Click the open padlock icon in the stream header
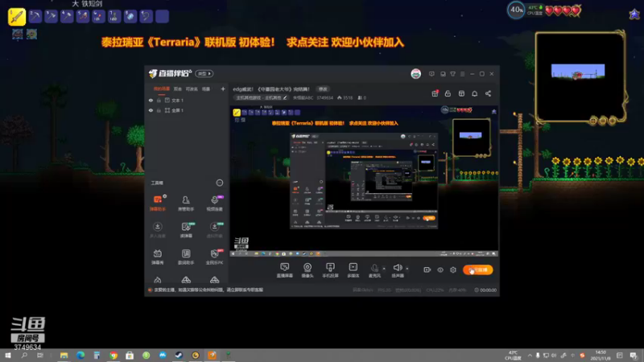 [x=448, y=93]
